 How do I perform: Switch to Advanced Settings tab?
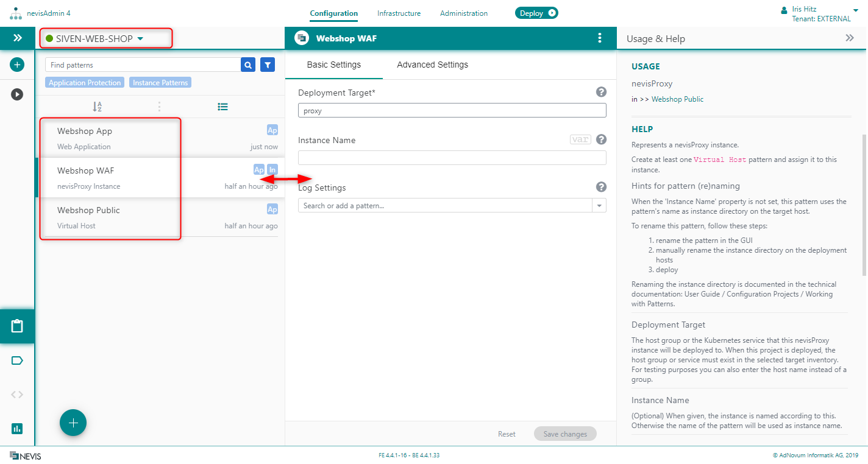click(x=433, y=65)
